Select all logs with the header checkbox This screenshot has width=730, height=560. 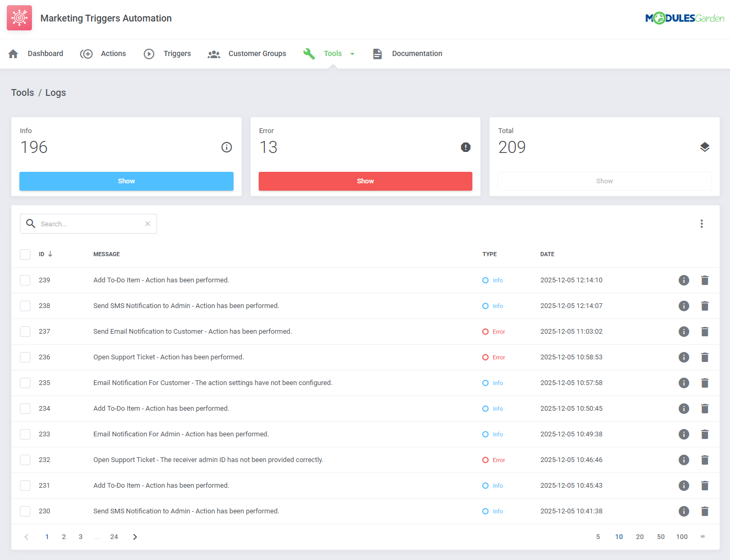(x=25, y=254)
